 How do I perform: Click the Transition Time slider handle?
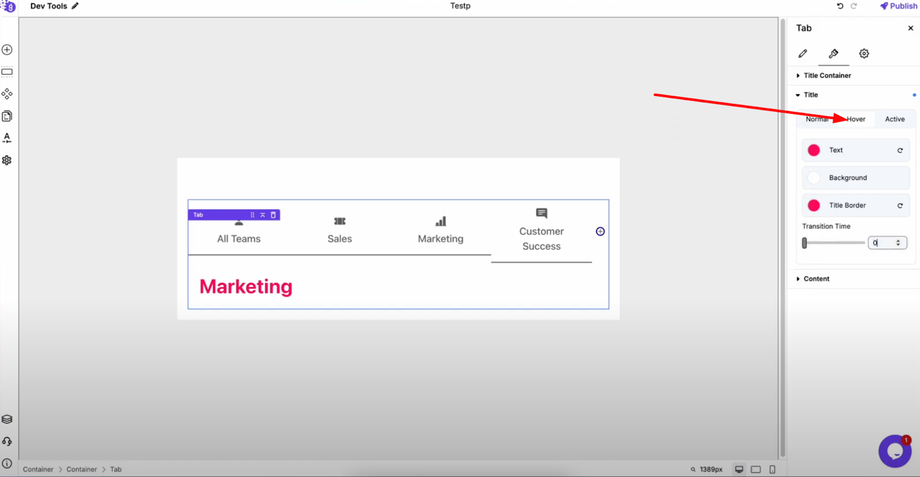click(805, 243)
